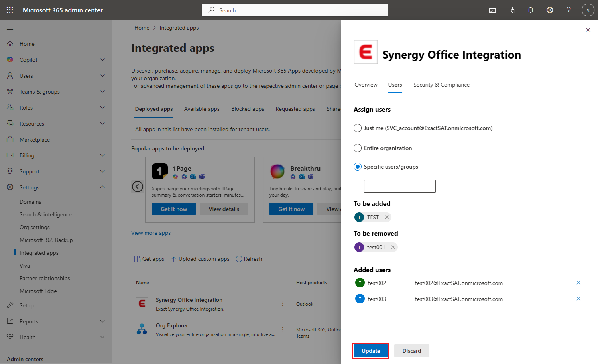Switch to the Overview tab
The height and width of the screenshot is (364, 598).
pos(366,85)
